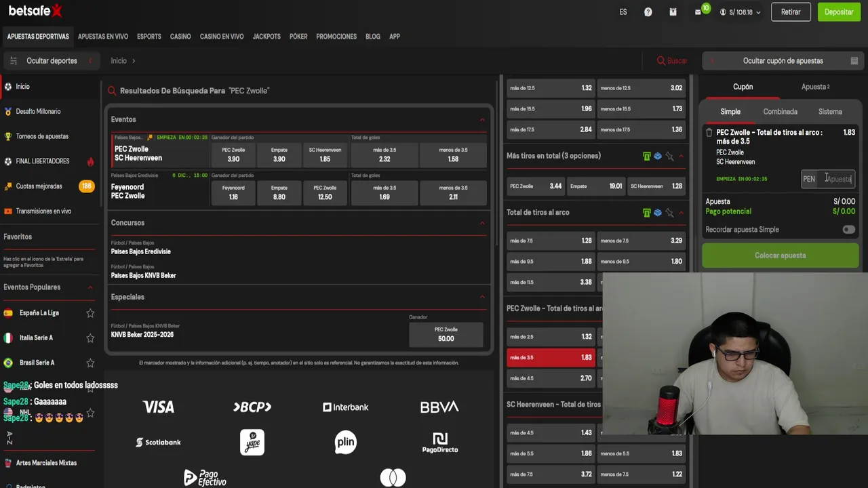Collapse Más tiros en total market

(x=681, y=157)
